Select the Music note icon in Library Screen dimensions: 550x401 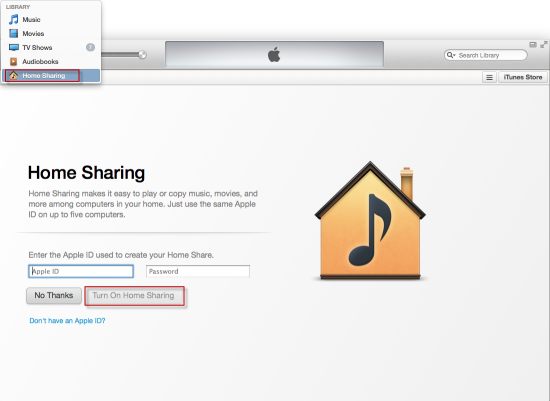[14, 19]
